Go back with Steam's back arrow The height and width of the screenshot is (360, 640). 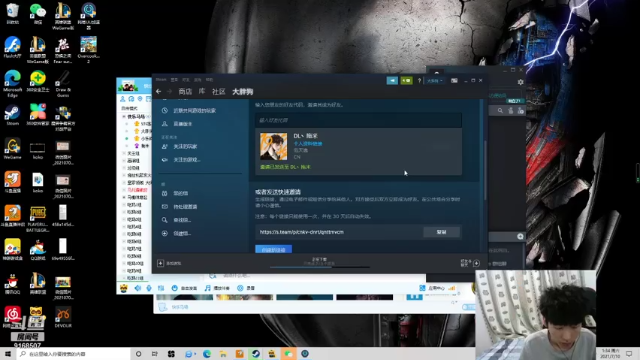158,91
